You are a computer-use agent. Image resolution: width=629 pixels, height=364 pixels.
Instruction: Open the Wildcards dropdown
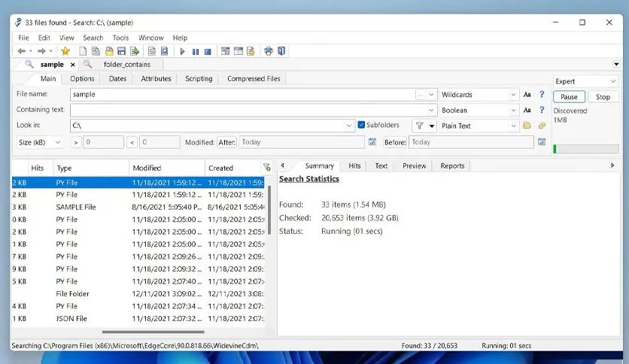point(479,95)
